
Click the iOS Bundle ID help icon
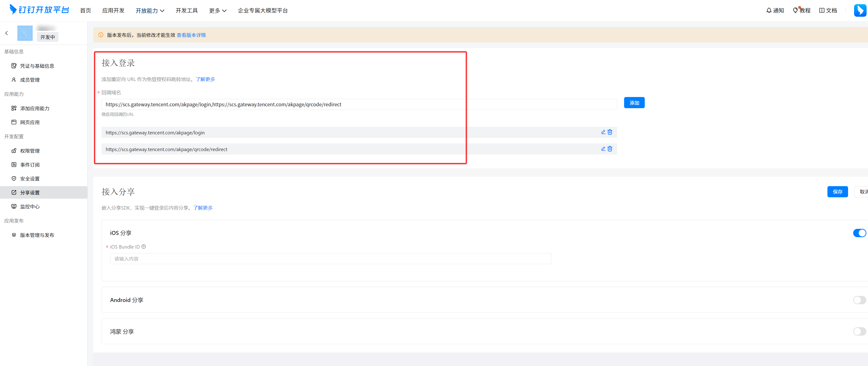pos(144,246)
